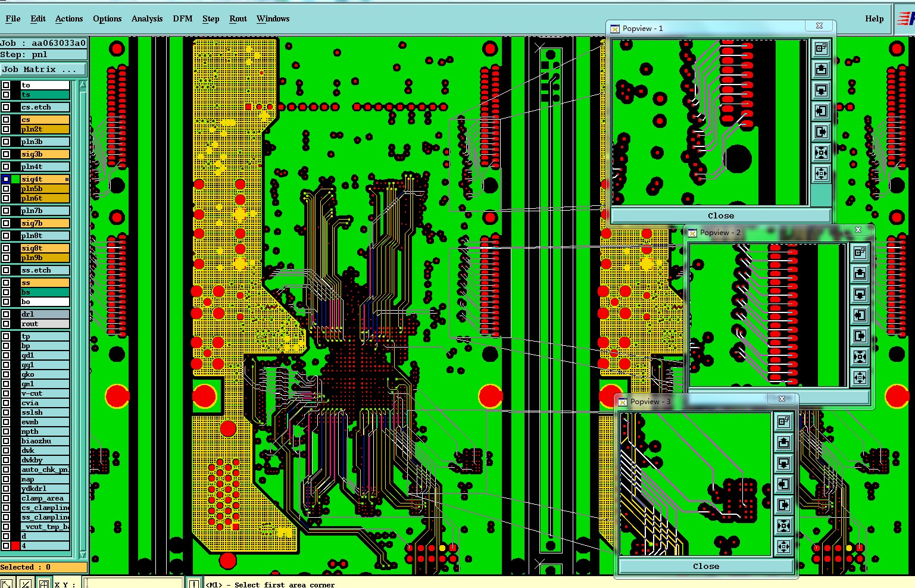Click inward-arrows zoom icon in Popview - 3
915x588 pixels.
click(x=783, y=526)
